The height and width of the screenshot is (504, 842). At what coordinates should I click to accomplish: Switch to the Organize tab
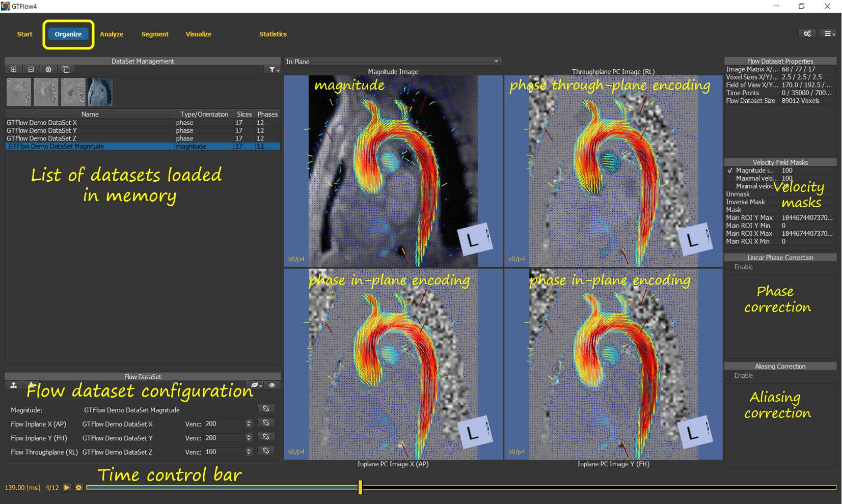point(68,34)
